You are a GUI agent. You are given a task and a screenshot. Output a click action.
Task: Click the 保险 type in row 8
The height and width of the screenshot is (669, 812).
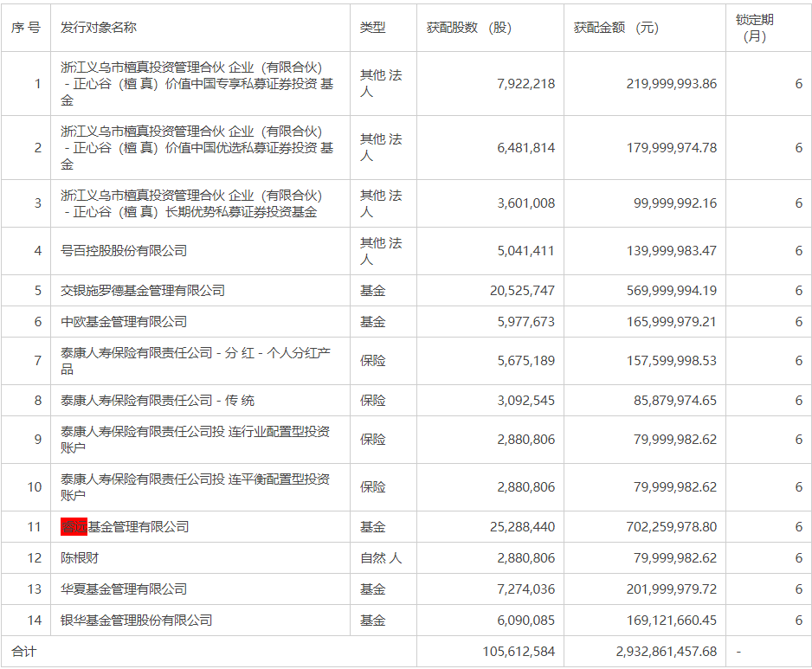(373, 400)
